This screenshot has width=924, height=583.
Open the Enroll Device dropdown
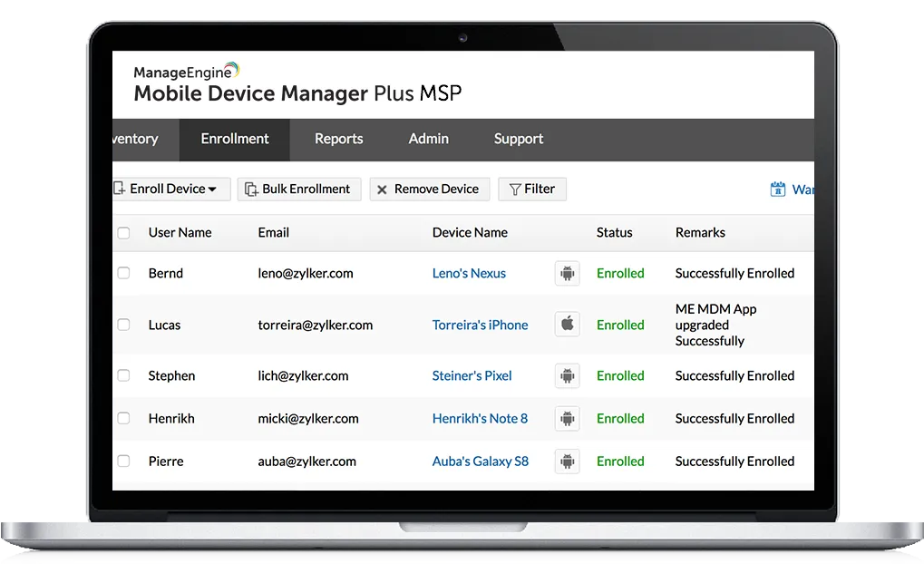pyautogui.click(x=170, y=189)
